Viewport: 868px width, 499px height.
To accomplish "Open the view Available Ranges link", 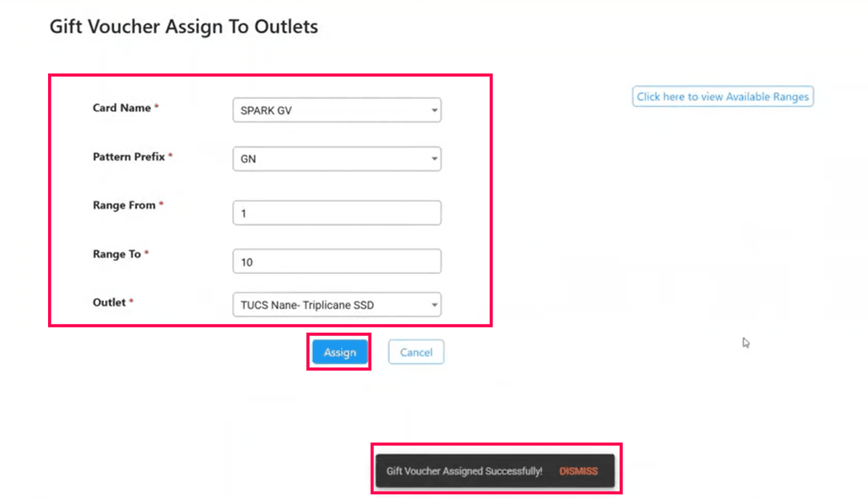I will coord(723,97).
